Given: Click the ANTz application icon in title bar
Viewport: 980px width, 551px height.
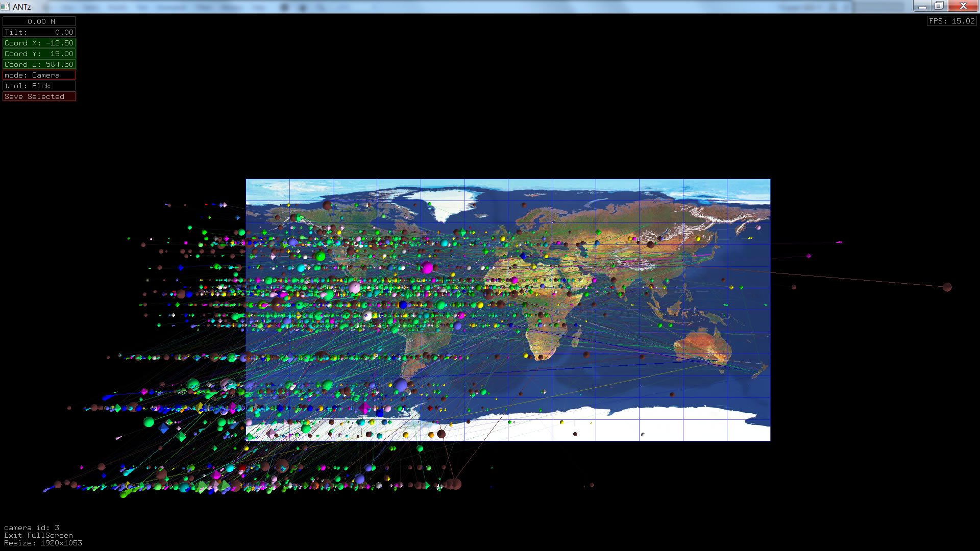Looking at the screenshot, I should point(5,7).
